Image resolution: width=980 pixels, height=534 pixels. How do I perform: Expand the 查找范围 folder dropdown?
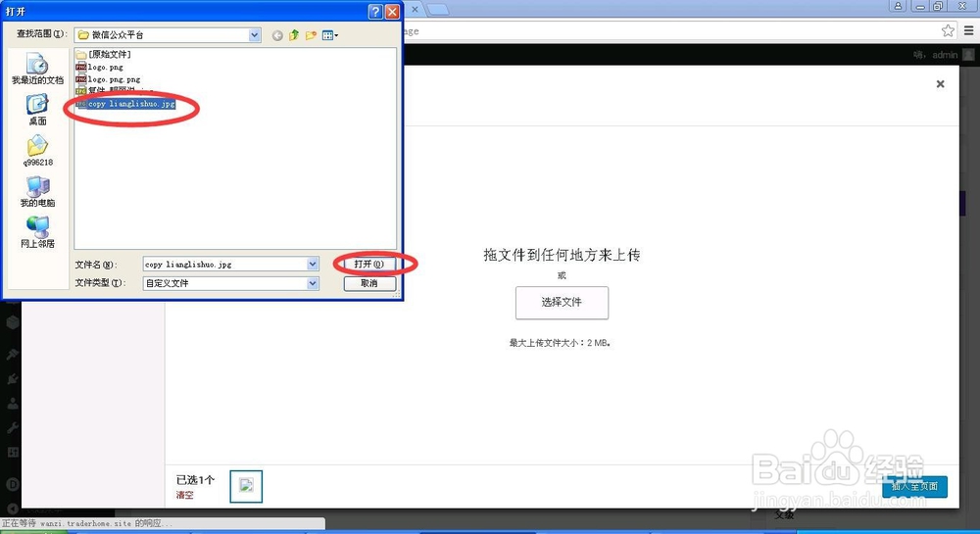[x=255, y=35]
